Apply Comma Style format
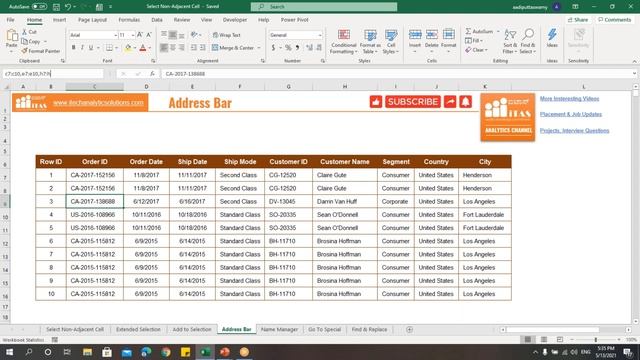Screen dimensions: 640x360 (x=298, y=48)
